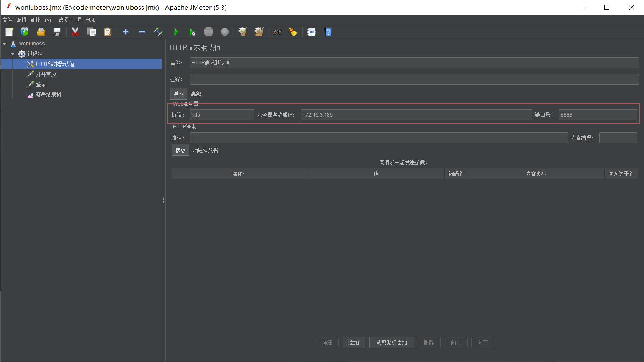
Task: Stop the running test icon
Action: pyautogui.click(x=209, y=32)
